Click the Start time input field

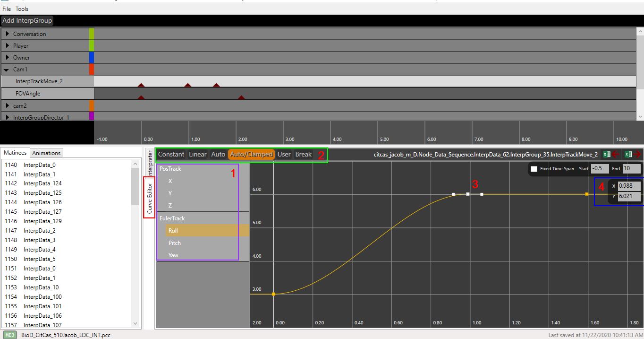600,169
